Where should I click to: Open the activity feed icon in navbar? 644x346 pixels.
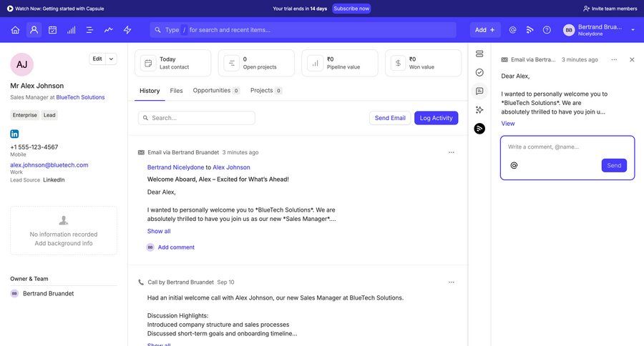point(530,30)
